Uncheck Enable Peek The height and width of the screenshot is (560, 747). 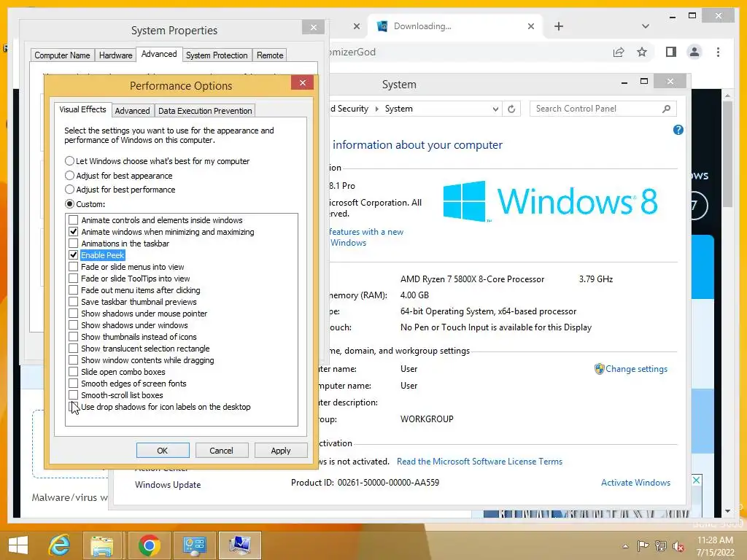coord(74,255)
